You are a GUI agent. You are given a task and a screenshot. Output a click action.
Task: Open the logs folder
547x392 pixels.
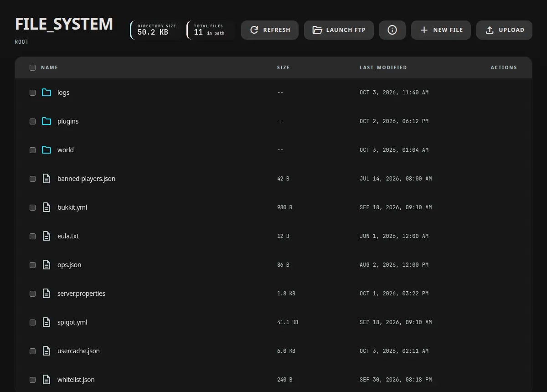[63, 93]
